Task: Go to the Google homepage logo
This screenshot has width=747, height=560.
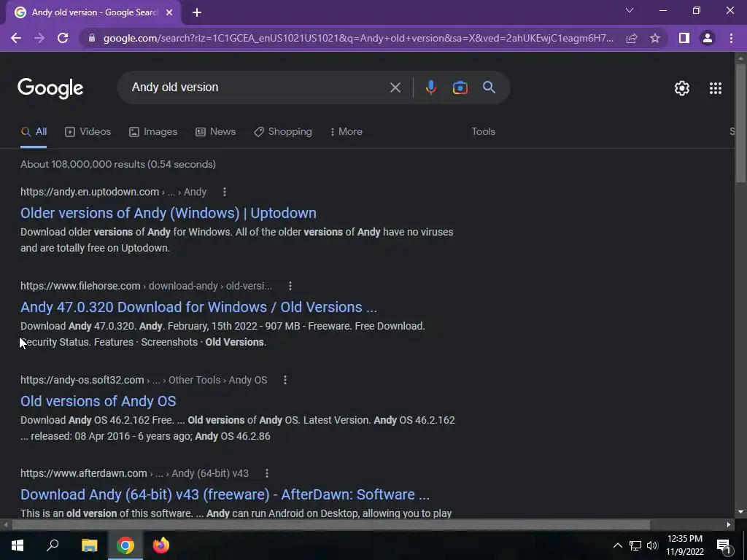Action: pos(50,88)
